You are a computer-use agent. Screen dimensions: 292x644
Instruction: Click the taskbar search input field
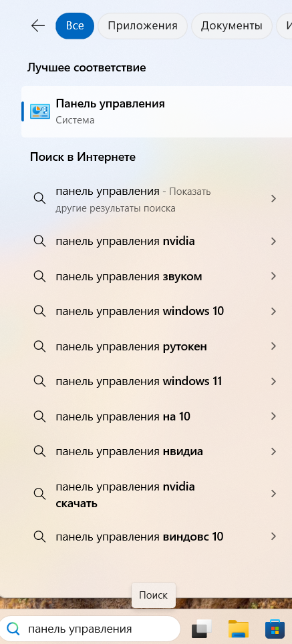point(90,629)
